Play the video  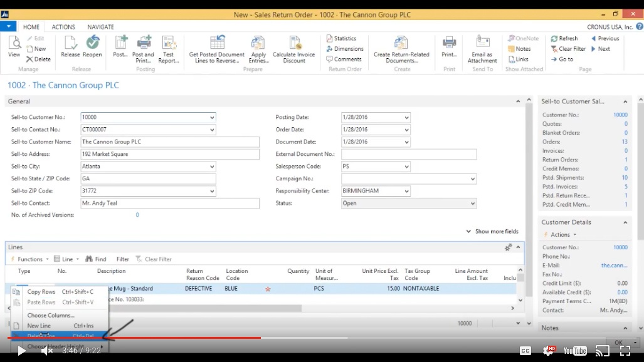21,351
